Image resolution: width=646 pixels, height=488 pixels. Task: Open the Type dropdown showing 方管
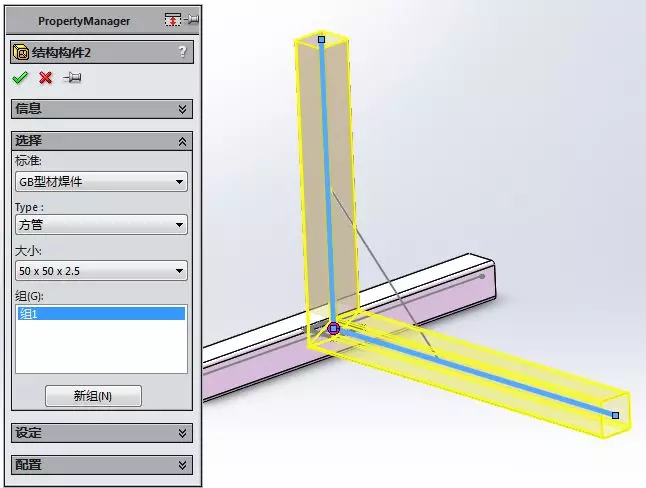(101, 225)
